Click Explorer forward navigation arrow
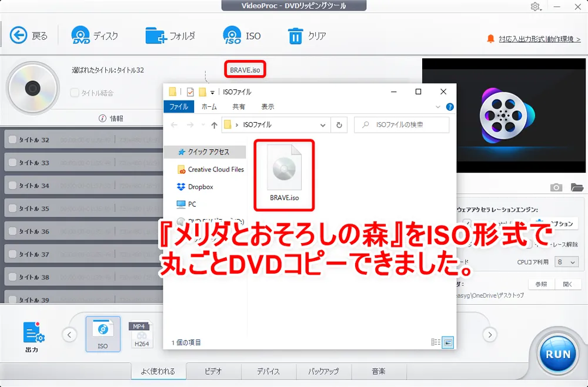 (191, 124)
